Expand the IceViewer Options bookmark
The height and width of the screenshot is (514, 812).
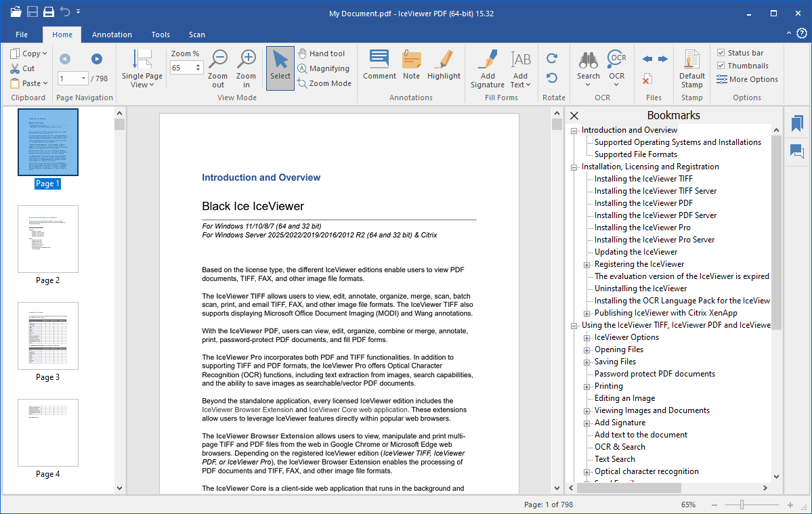tap(586, 338)
